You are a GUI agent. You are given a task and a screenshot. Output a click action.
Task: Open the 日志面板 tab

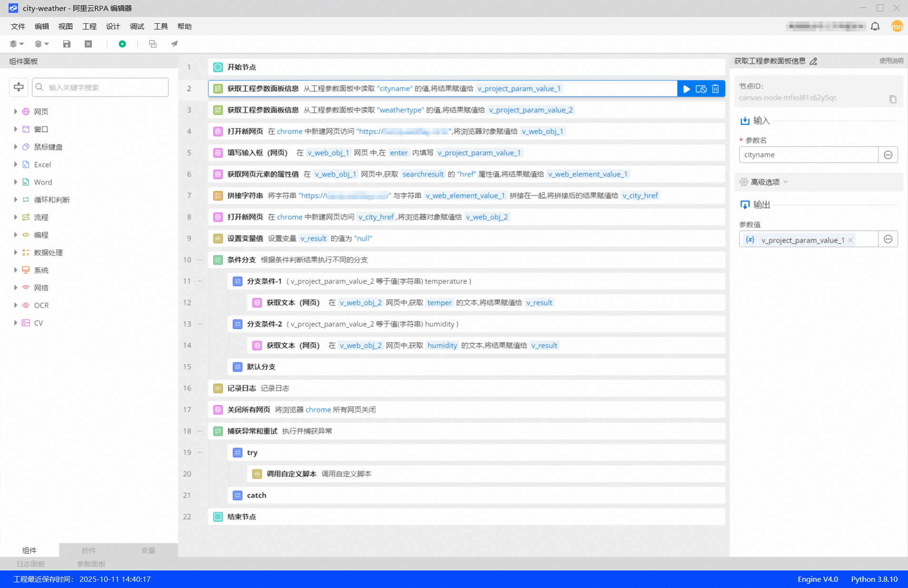pyautogui.click(x=31, y=564)
